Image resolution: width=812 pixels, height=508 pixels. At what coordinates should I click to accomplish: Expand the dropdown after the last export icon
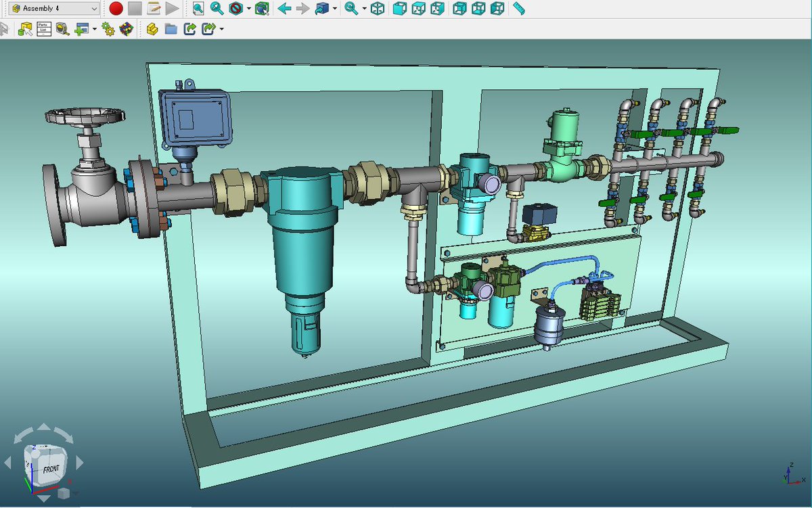click(221, 30)
